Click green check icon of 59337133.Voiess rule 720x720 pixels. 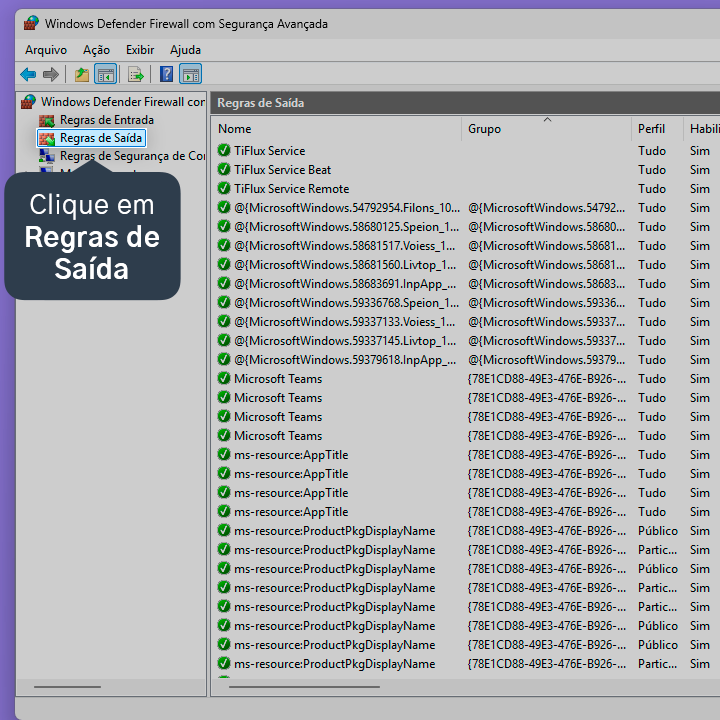click(x=224, y=321)
